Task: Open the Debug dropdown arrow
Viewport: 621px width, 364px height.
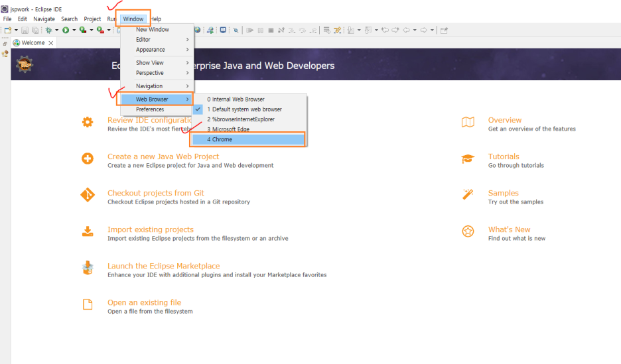Action: coord(56,30)
